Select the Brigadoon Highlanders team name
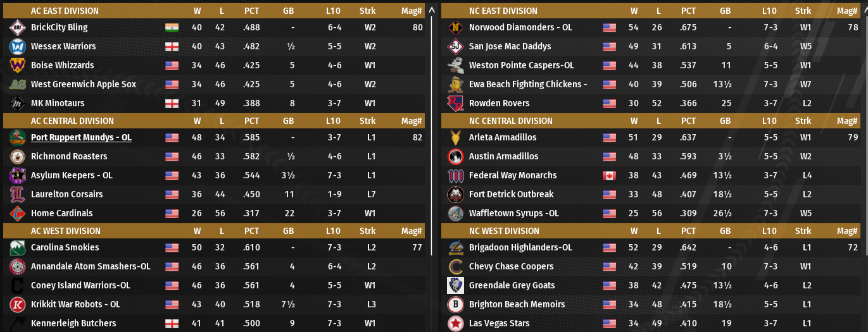 pos(520,248)
